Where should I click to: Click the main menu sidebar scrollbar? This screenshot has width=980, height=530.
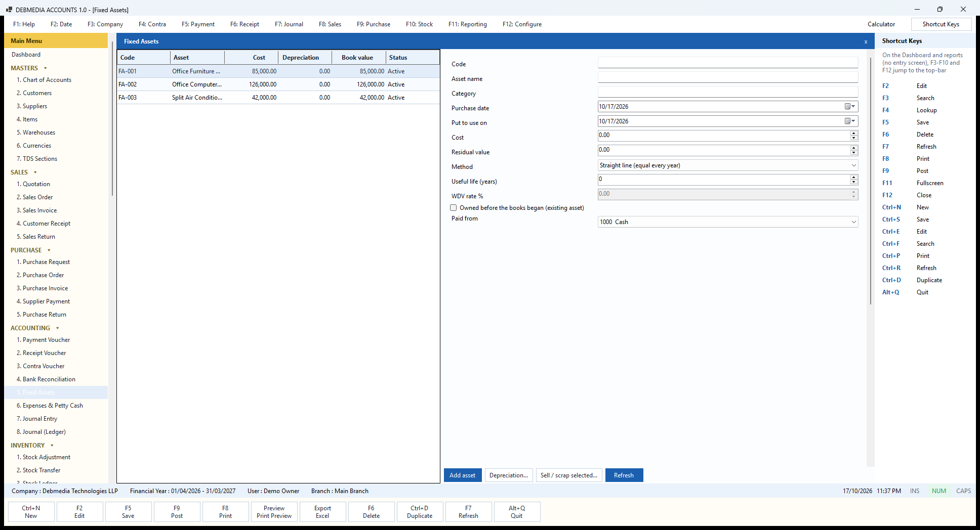[x=112, y=119]
